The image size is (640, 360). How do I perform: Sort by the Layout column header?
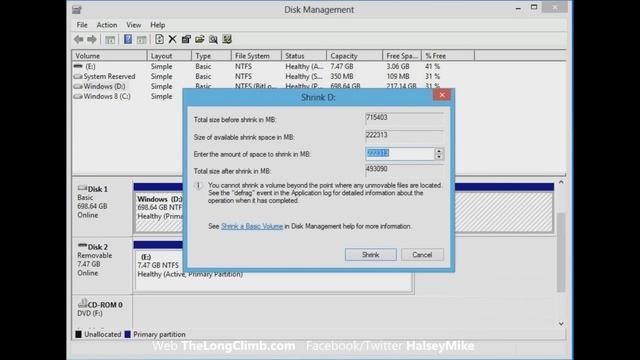[x=169, y=56]
